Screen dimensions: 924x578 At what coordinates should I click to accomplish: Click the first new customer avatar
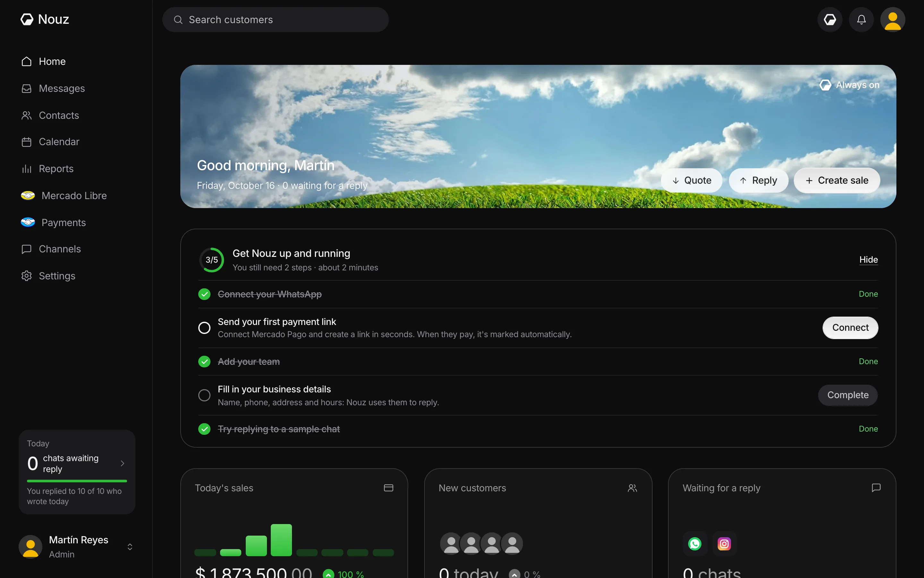coord(451,543)
